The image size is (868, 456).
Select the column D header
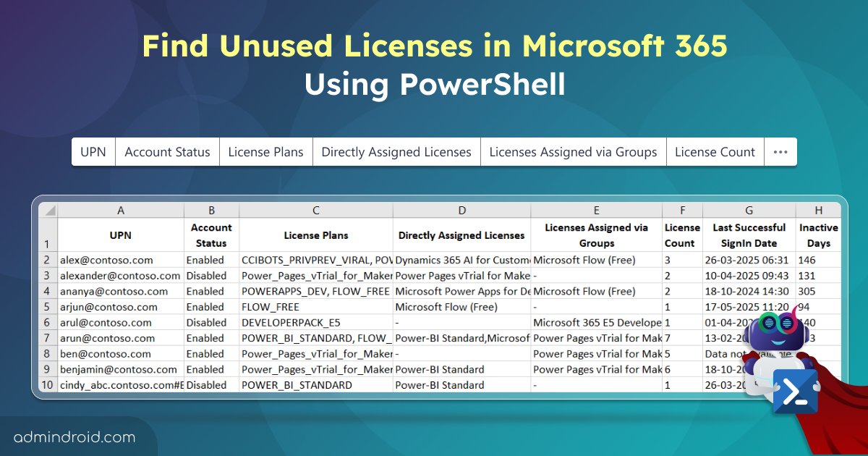point(461,210)
